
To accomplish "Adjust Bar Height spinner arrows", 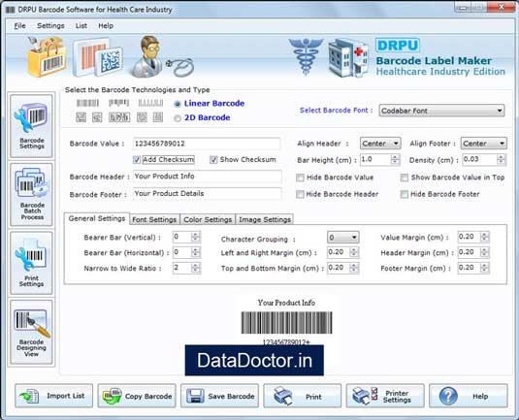I will click(395, 159).
